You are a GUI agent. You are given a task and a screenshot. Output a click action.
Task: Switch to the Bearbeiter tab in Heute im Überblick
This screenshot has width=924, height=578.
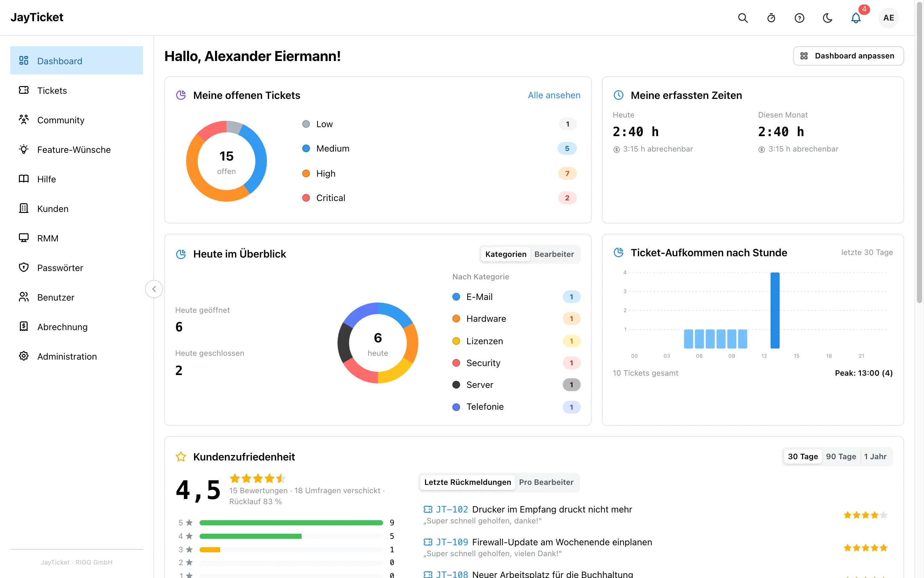pos(554,254)
